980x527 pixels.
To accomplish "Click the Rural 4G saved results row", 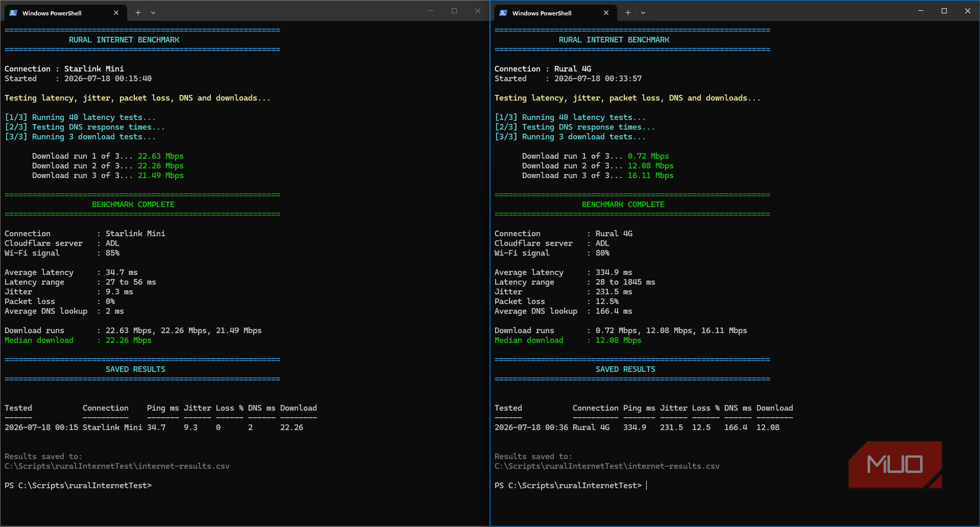I will pos(637,427).
